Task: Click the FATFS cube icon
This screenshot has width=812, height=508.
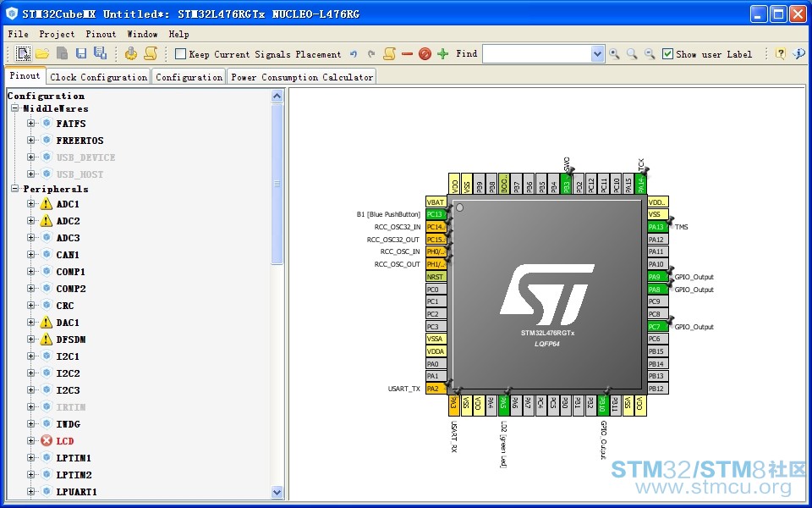Action: [47, 124]
